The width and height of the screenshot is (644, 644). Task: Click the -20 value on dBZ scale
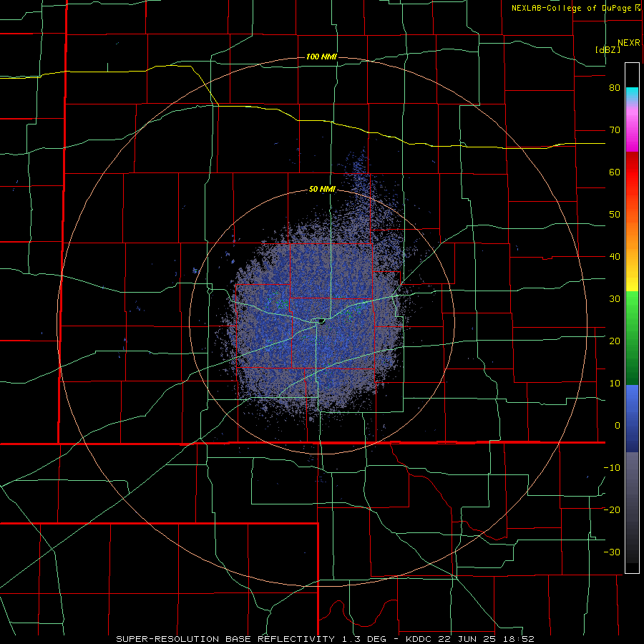(x=612, y=509)
